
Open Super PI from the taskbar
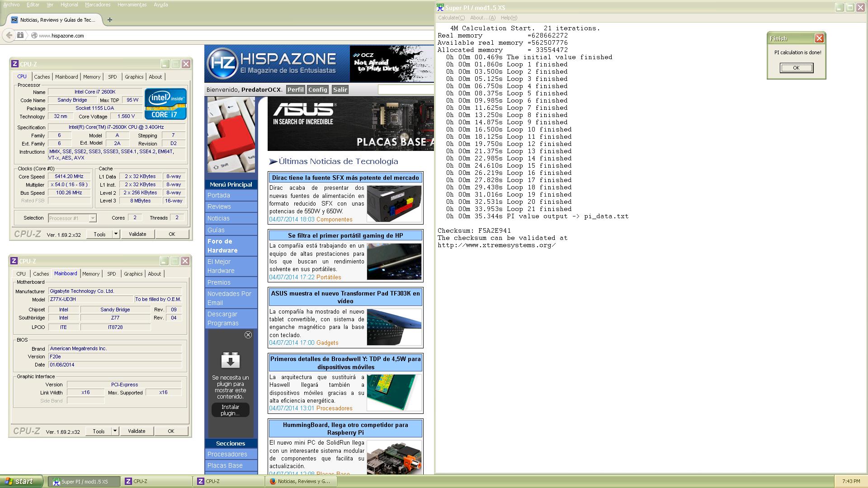[84, 481]
